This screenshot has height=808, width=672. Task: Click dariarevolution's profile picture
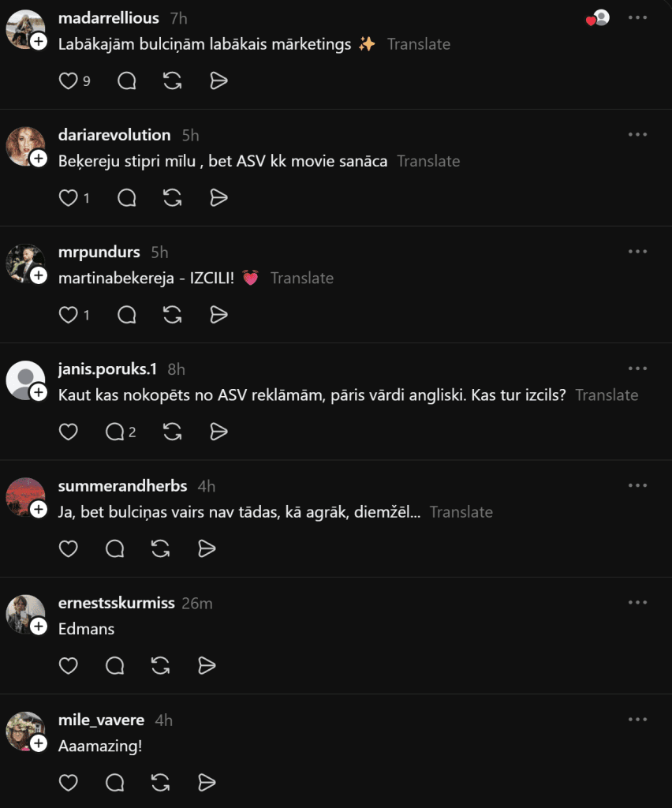tap(25, 146)
